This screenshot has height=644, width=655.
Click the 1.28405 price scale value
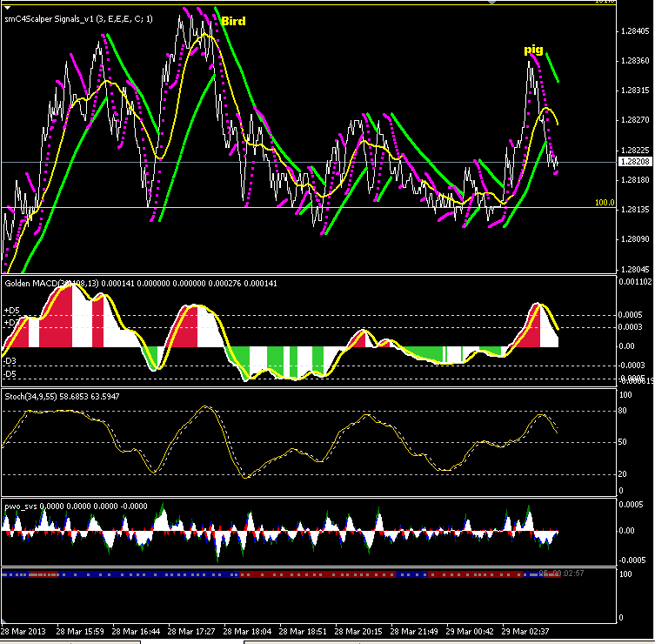pos(635,31)
